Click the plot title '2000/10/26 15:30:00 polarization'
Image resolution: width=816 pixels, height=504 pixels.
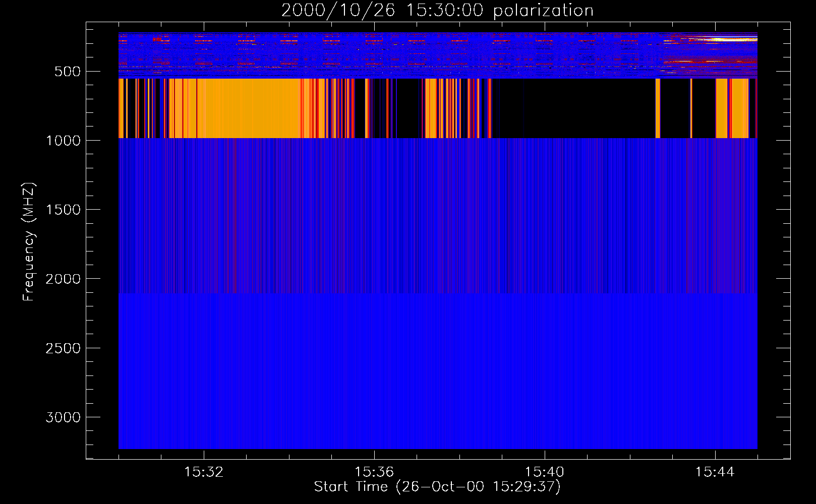(x=437, y=11)
